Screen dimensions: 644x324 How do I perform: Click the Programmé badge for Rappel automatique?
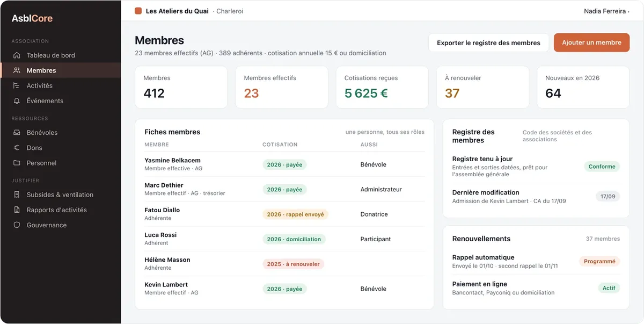[599, 261]
